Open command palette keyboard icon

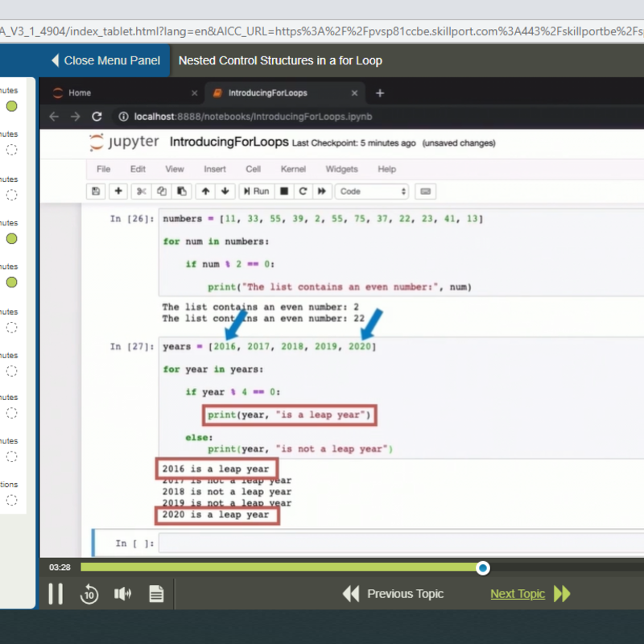point(426,192)
